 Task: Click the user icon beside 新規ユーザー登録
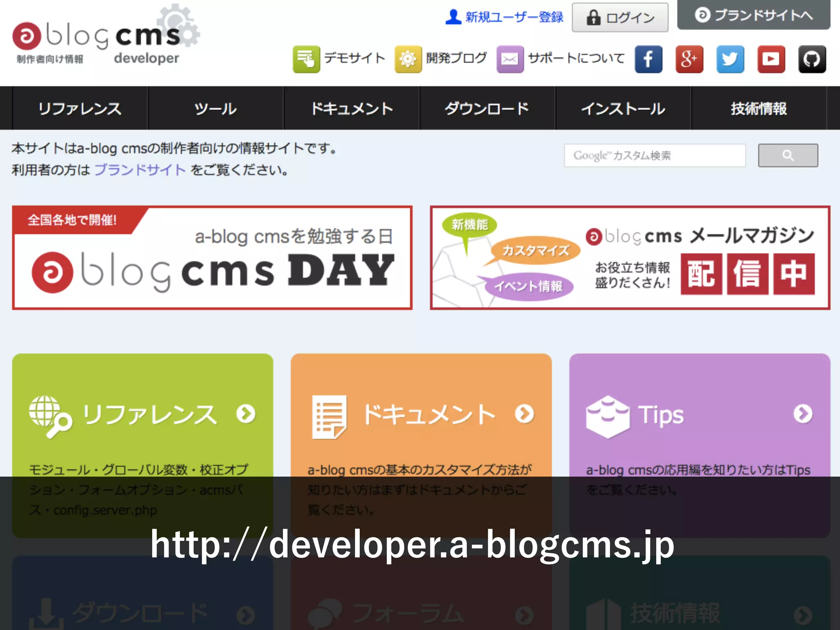point(453,17)
